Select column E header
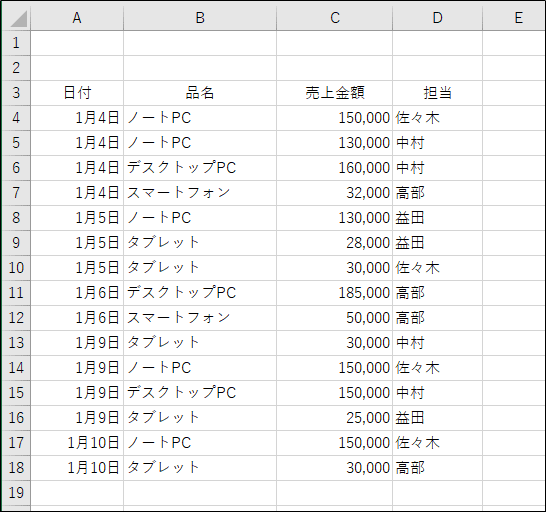This screenshot has width=546, height=512. [x=514, y=18]
